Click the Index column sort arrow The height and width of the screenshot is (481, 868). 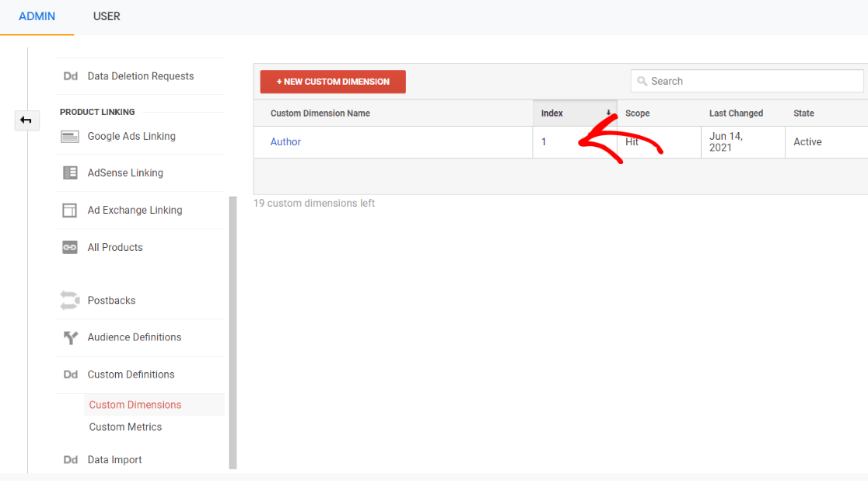click(x=608, y=113)
